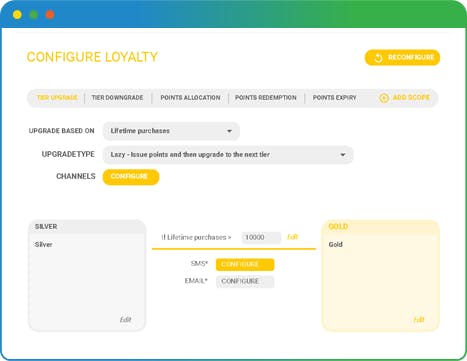Open the Points Allocation tab
Screen dimensions: 467x361
point(190,98)
